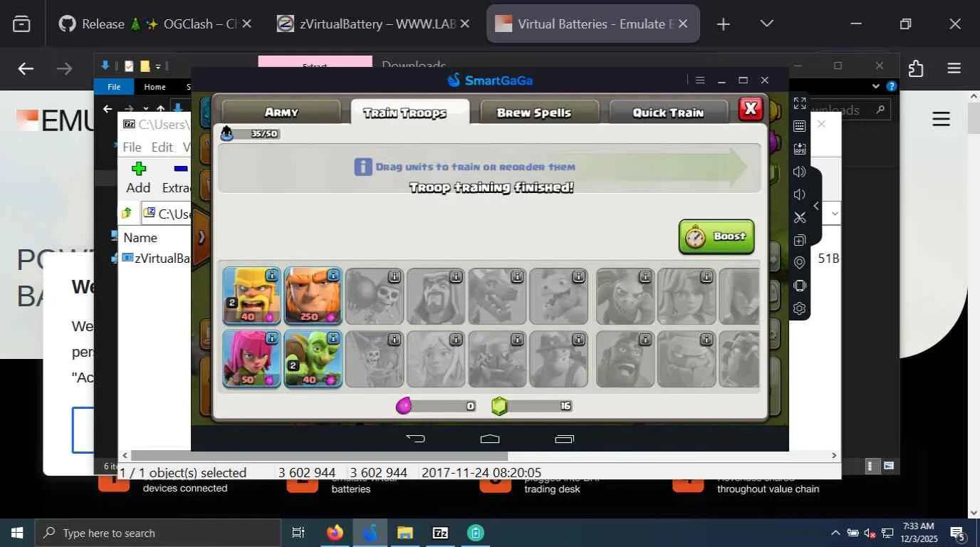Screen dimensions: 980x547
Task: Tap the Android recent apps button
Action: (564, 438)
